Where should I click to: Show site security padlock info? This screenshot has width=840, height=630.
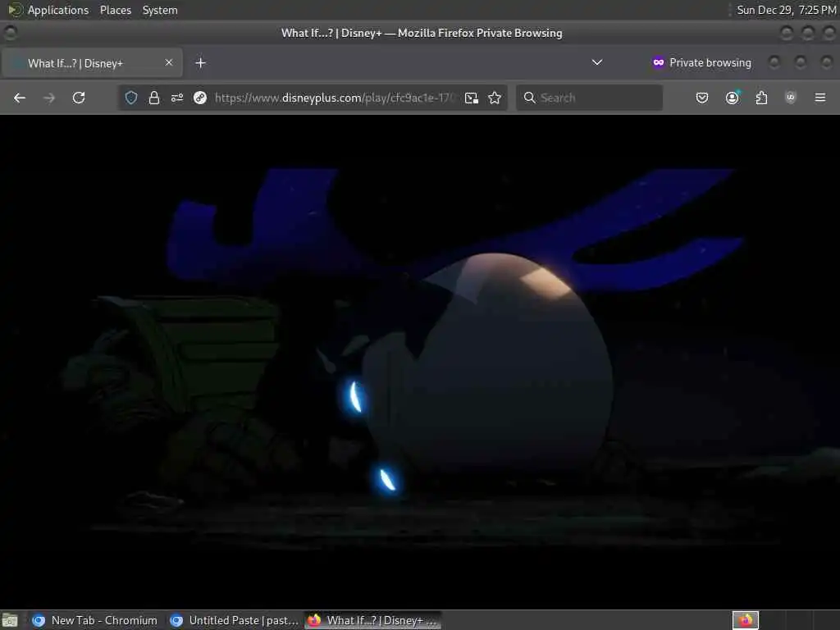tap(153, 98)
